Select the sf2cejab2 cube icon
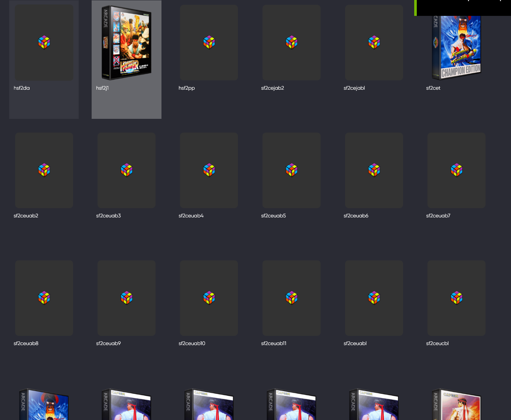 292,42
